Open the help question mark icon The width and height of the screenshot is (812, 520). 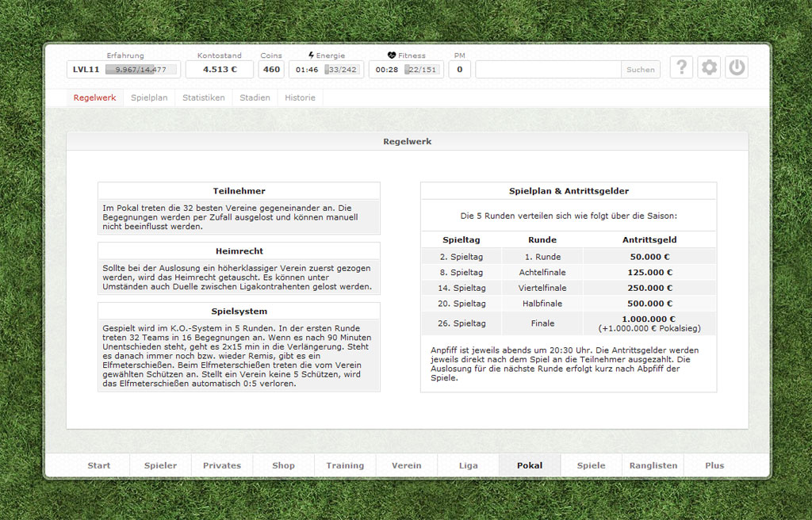(681, 67)
